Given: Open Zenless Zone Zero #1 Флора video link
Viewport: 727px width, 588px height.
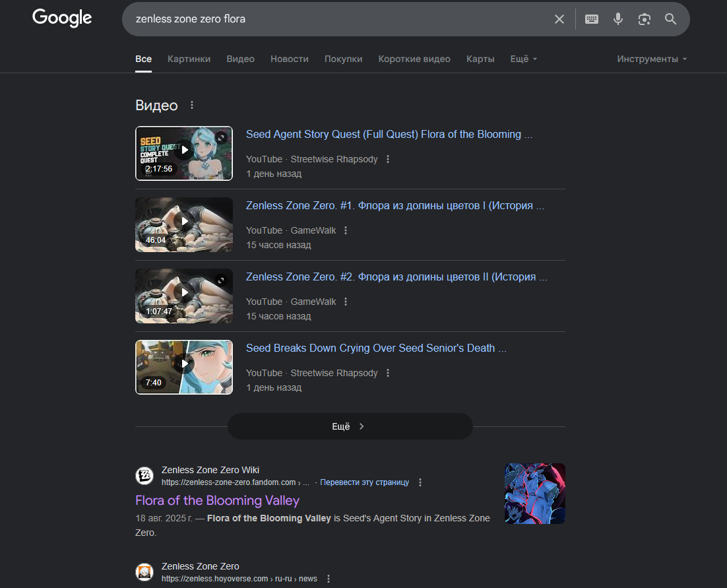Looking at the screenshot, I should coord(395,206).
